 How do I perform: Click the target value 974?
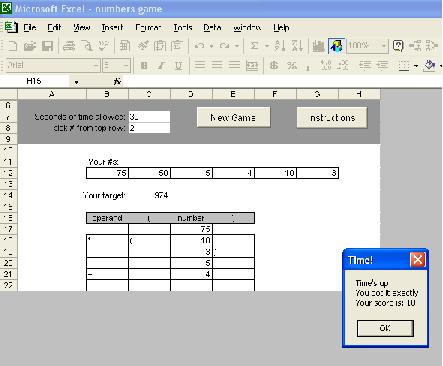point(161,195)
